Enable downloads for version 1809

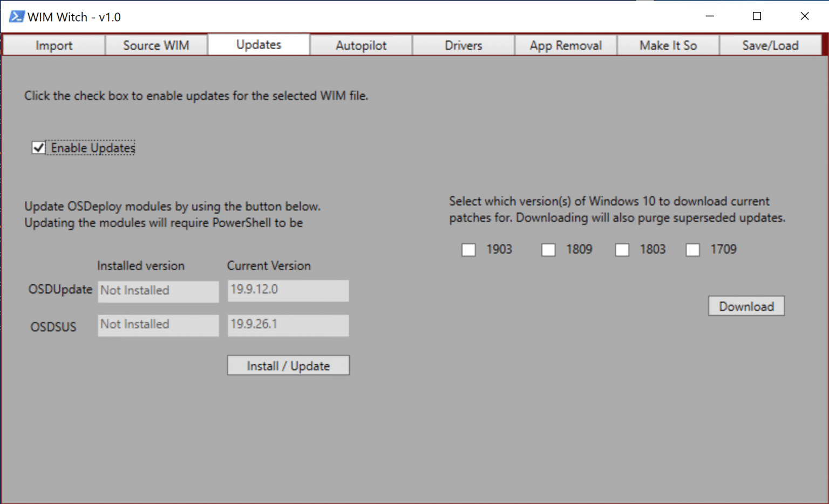[548, 249]
